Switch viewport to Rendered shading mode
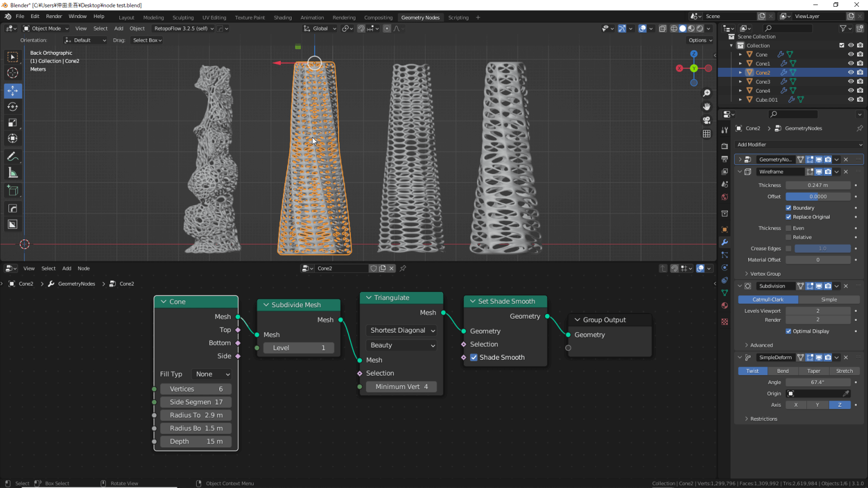868x488 pixels. (700, 28)
